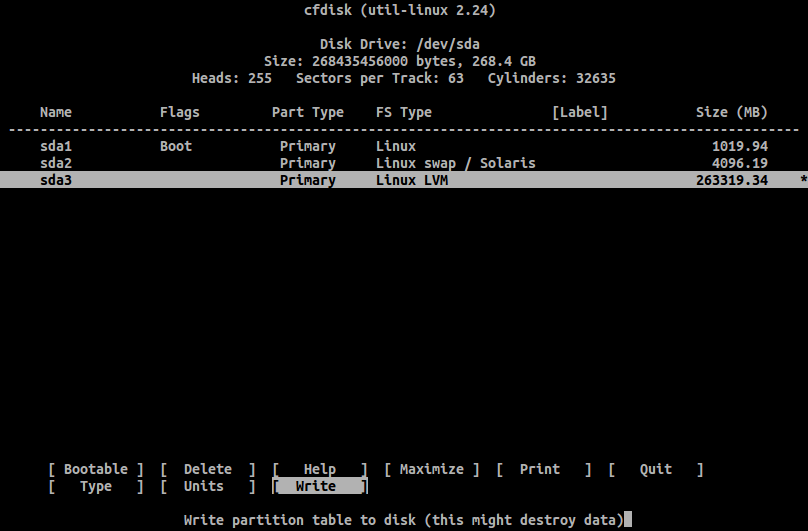This screenshot has height=531, width=808.
Task: Click the Boot flag on sda1
Action: coord(176,146)
